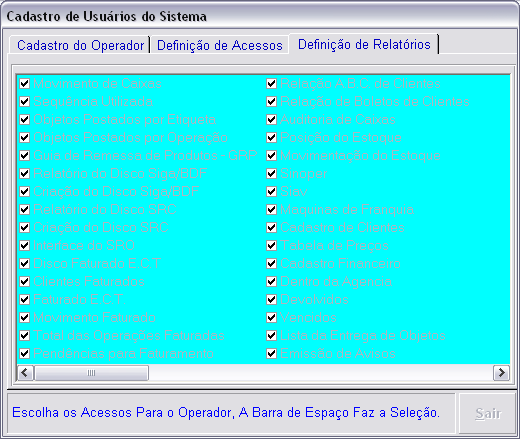
Task: Click the Sair button
Action: click(x=488, y=413)
